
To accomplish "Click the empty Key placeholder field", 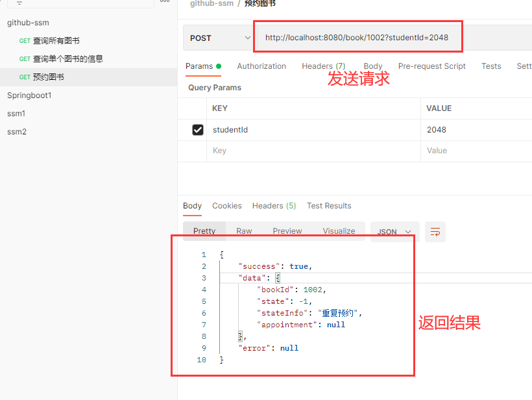I will point(313,151).
